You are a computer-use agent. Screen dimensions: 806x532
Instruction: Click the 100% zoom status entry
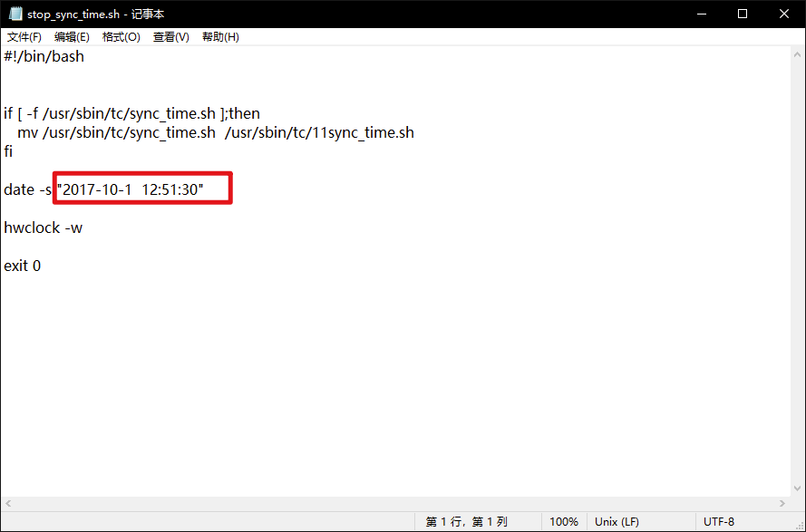pos(563,522)
